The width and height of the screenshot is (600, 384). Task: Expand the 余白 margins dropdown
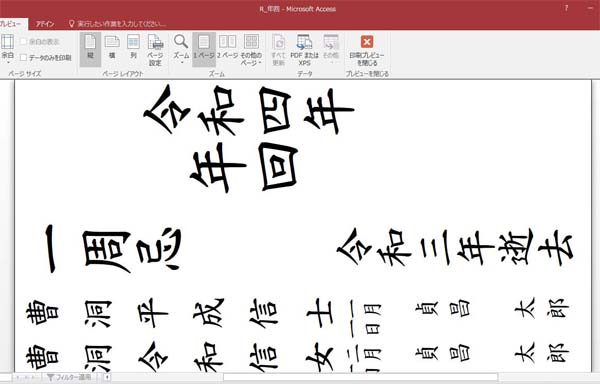[8, 49]
